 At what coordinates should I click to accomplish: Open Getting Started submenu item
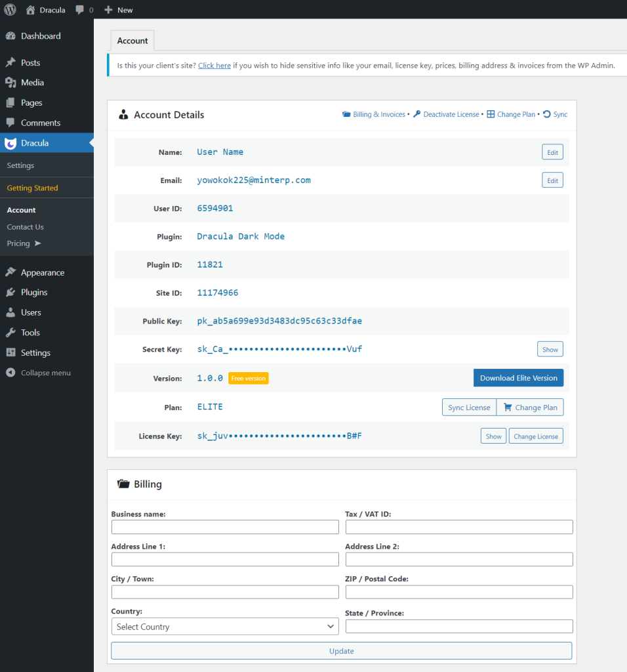[x=33, y=188]
